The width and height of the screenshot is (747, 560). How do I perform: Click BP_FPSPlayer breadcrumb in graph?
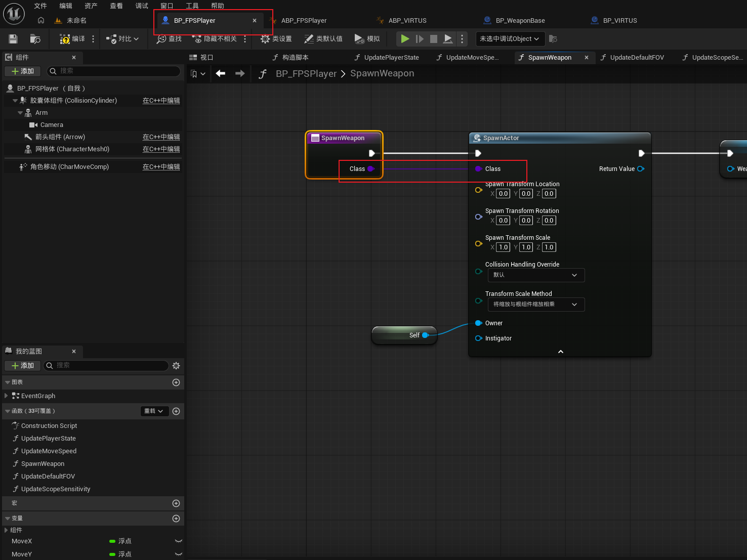coord(306,74)
